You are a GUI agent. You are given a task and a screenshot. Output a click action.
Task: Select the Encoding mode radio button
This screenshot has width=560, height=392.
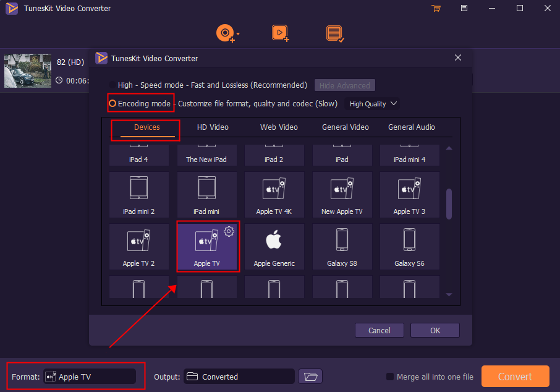tap(112, 104)
